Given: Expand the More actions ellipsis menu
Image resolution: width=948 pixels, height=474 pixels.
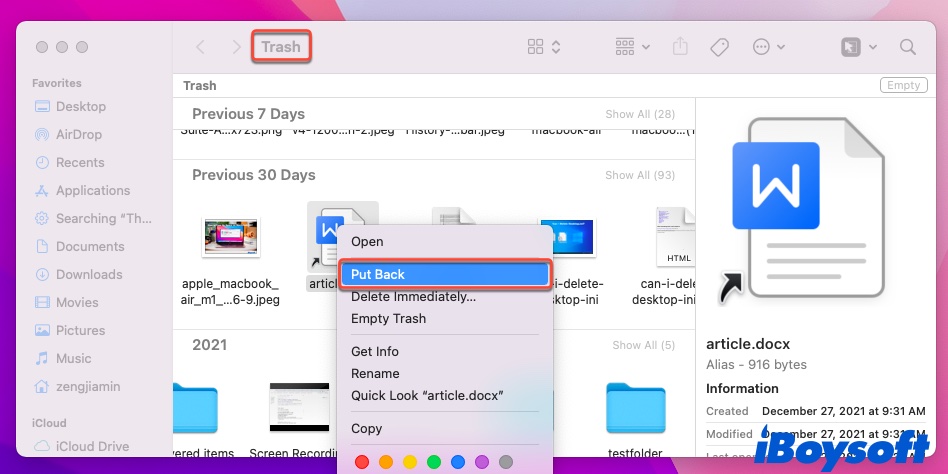Looking at the screenshot, I should pos(768,47).
